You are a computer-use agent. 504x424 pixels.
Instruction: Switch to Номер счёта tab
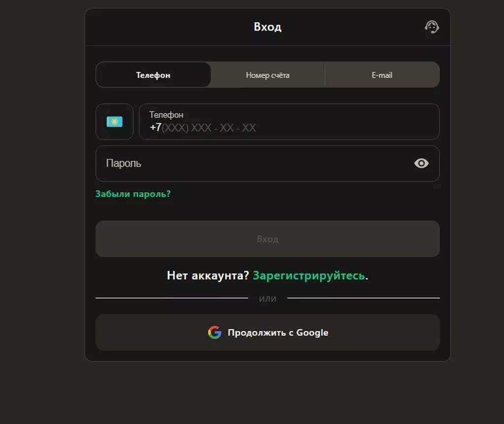[x=268, y=75]
